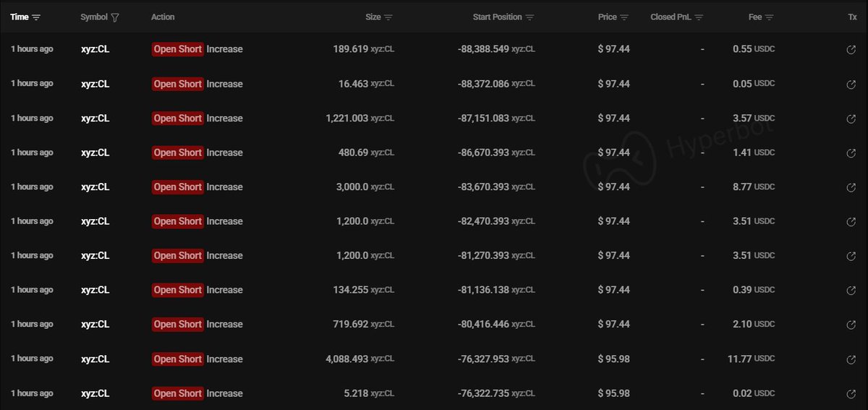Screen dimensions: 868x410
Task: Open transaction link for 16.463 size row
Action: tap(851, 84)
